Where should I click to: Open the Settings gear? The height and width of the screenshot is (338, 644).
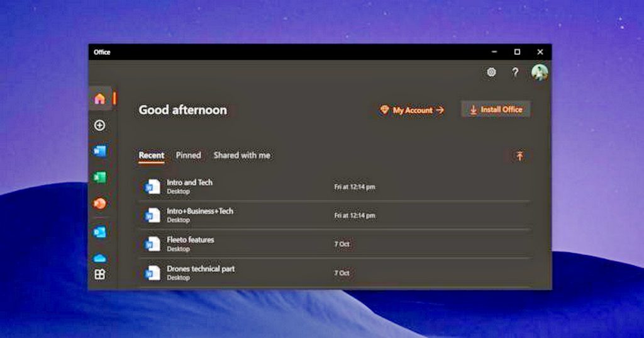click(491, 72)
